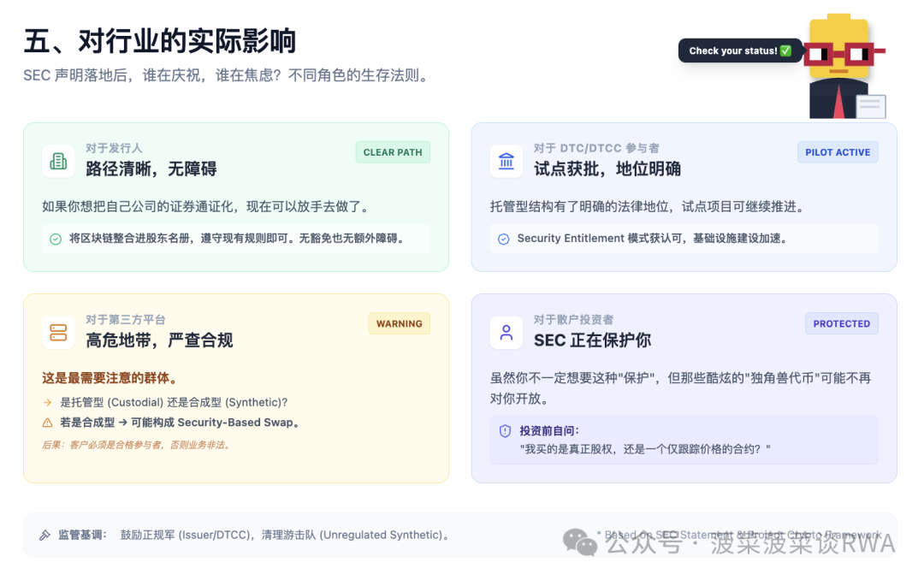
Task: Click the Check your status! button
Action: 739,50
